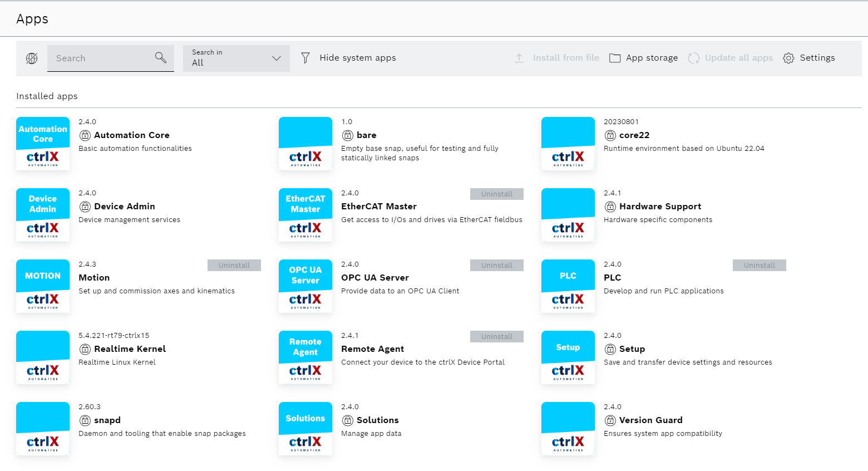Click the Search in dropdown chevron arrow

[x=277, y=58]
